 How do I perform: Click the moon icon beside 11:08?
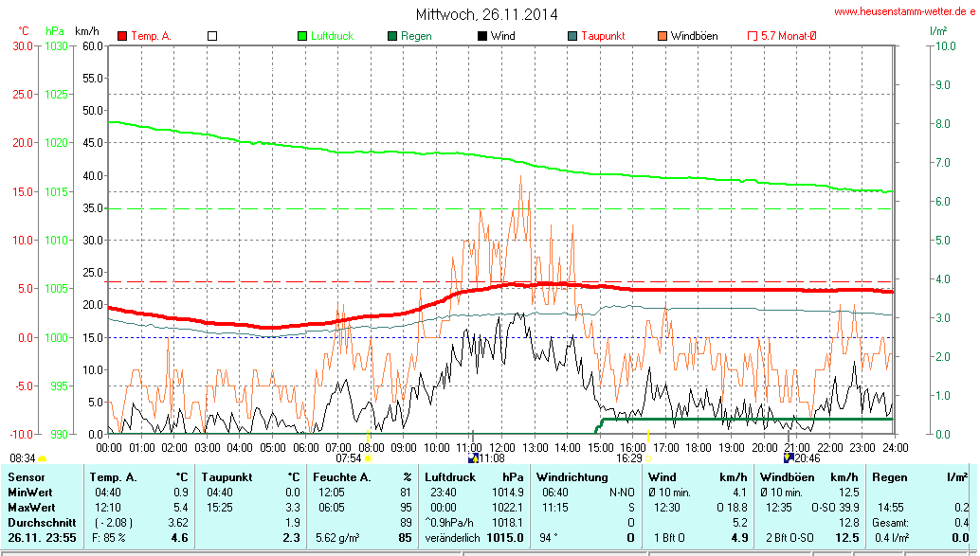(x=473, y=458)
